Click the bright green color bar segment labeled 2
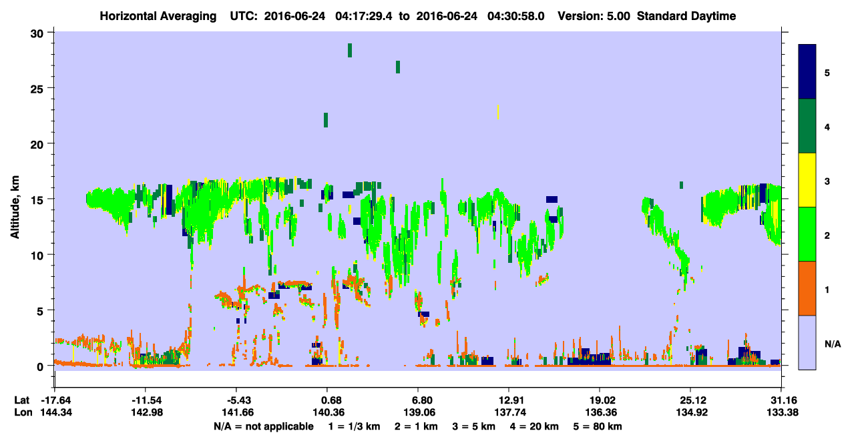This screenshot has height=445, width=868. (x=807, y=234)
